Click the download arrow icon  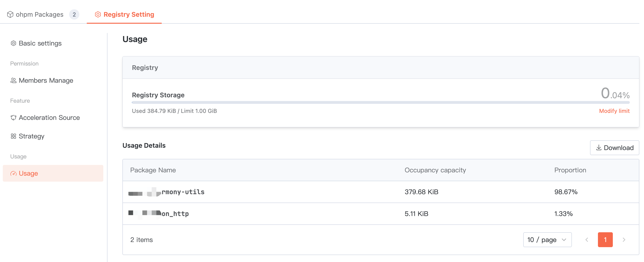click(598, 148)
